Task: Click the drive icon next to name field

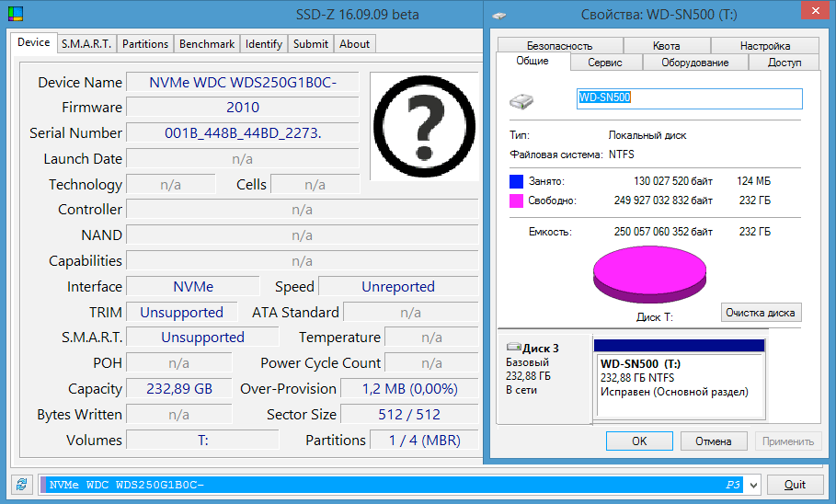Action: 523,98
